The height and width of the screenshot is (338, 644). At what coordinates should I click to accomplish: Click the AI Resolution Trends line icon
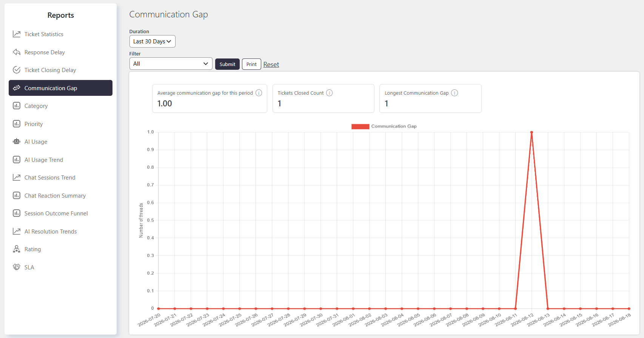click(x=17, y=231)
